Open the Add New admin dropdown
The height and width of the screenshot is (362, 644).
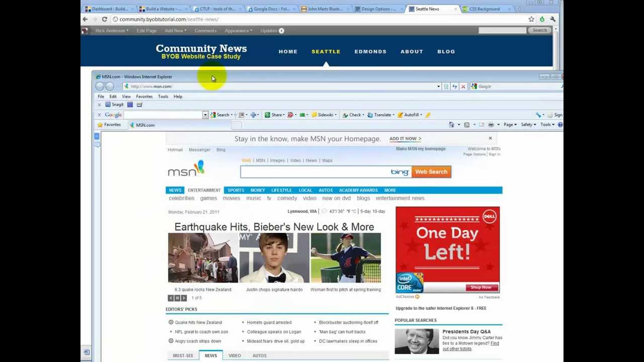coord(175,31)
